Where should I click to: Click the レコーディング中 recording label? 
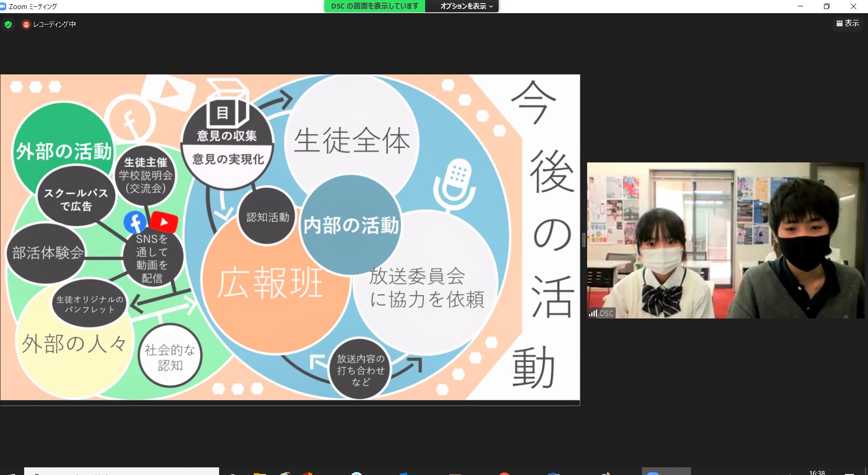(x=54, y=24)
